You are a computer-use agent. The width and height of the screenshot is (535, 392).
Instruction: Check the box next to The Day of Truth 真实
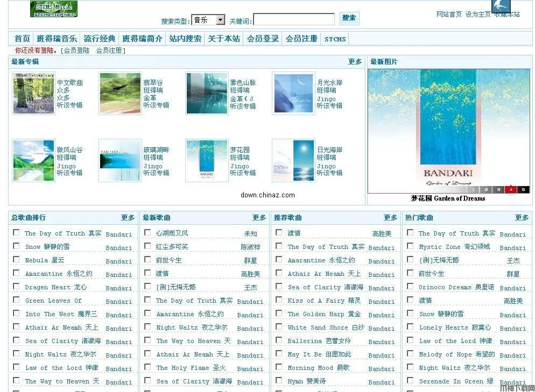click(16, 233)
